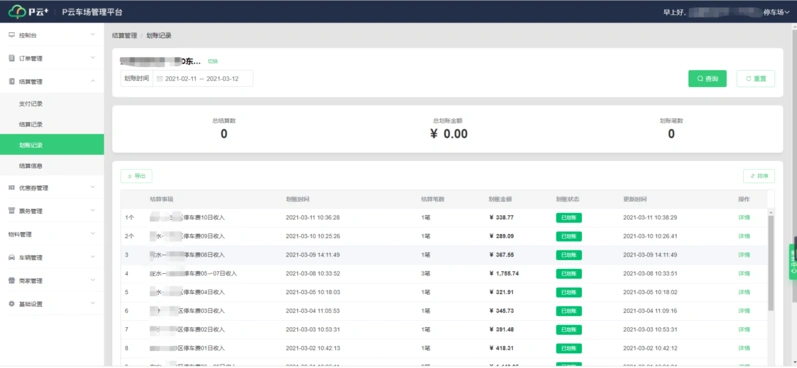Viewport: 797px width, 368px height.
Task: Expand the 物料管理 menu chevron
Action: tap(93, 234)
